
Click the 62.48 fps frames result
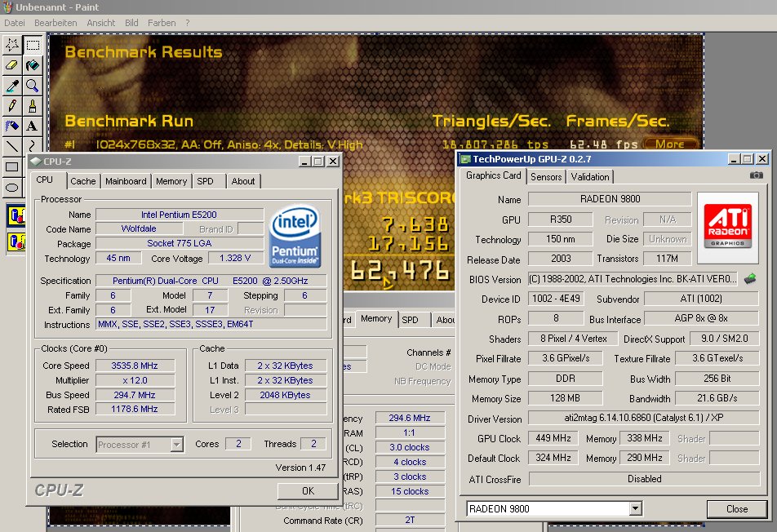604,144
